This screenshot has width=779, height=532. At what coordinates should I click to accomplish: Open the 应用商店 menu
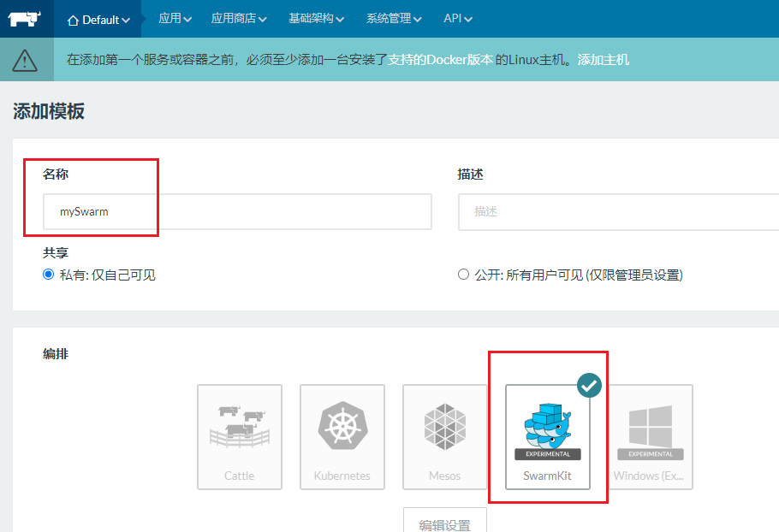(x=239, y=19)
